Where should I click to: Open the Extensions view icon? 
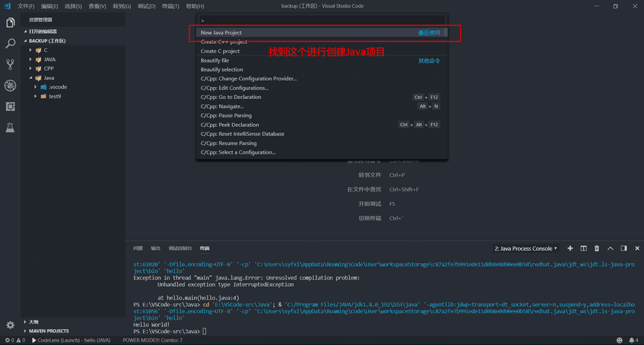pyautogui.click(x=10, y=106)
